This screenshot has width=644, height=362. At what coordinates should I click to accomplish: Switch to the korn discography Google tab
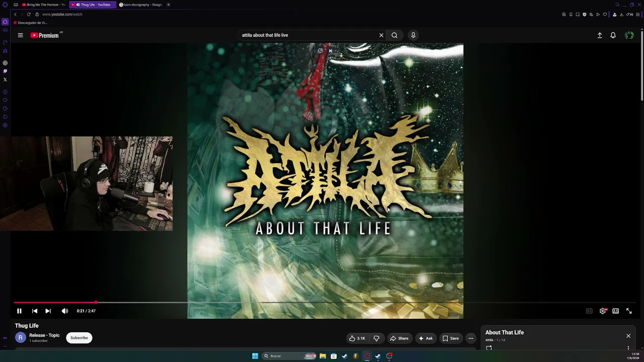(x=140, y=5)
